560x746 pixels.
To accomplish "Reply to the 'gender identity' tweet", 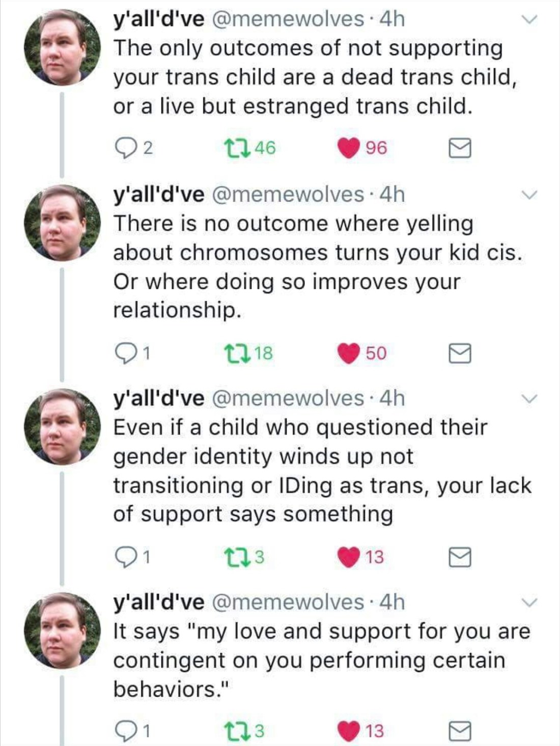I will 124,557.
